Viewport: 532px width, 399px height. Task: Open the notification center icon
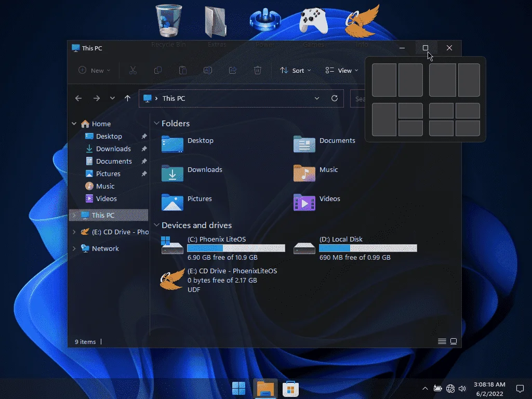point(520,389)
